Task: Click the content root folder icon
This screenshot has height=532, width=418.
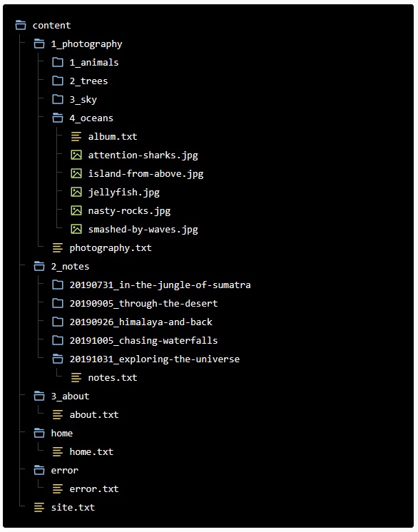Action: pos(21,25)
